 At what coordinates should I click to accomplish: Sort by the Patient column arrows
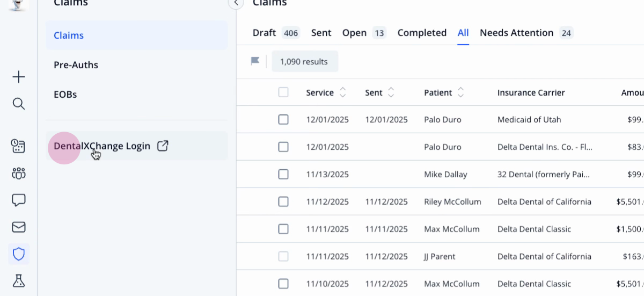[x=460, y=92]
